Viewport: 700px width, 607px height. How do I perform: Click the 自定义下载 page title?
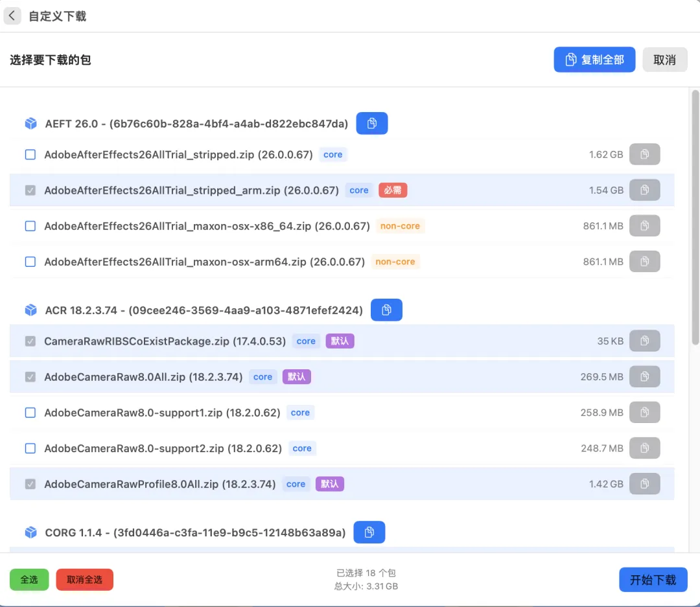click(57, 16)
